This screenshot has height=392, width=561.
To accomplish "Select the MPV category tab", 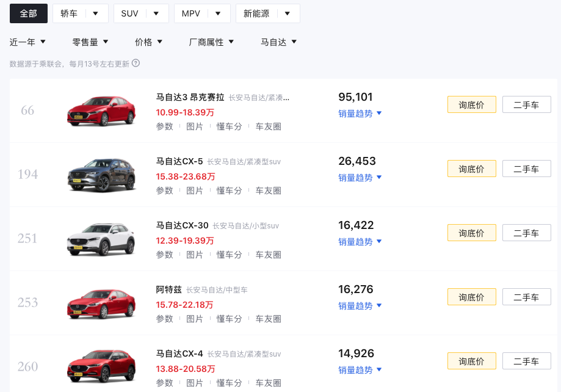I will pyautogui.click(x=190, y=13).
